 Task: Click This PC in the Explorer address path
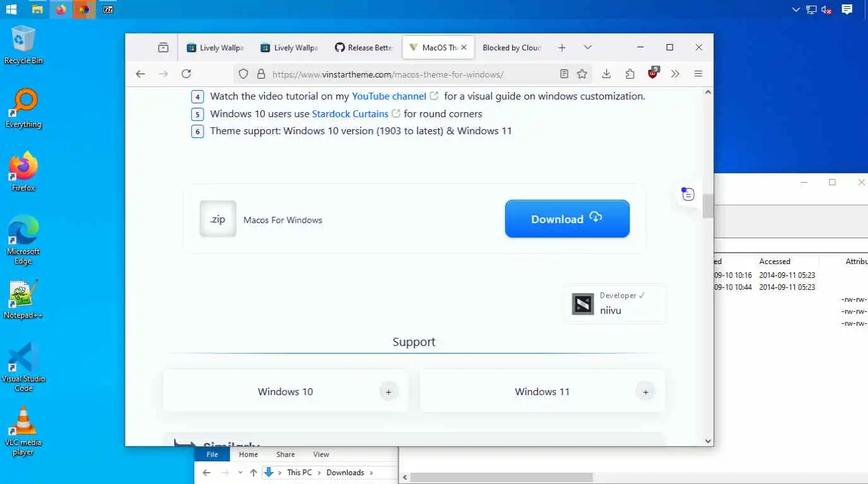299,473
